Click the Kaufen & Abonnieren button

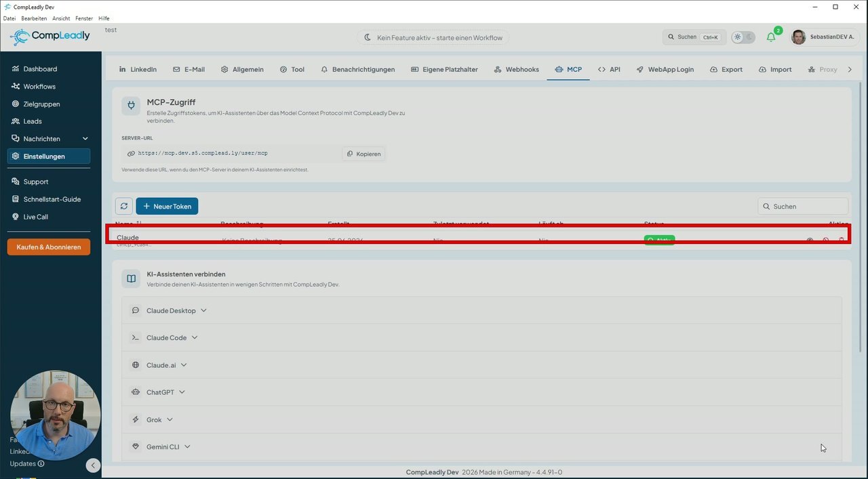48,247
